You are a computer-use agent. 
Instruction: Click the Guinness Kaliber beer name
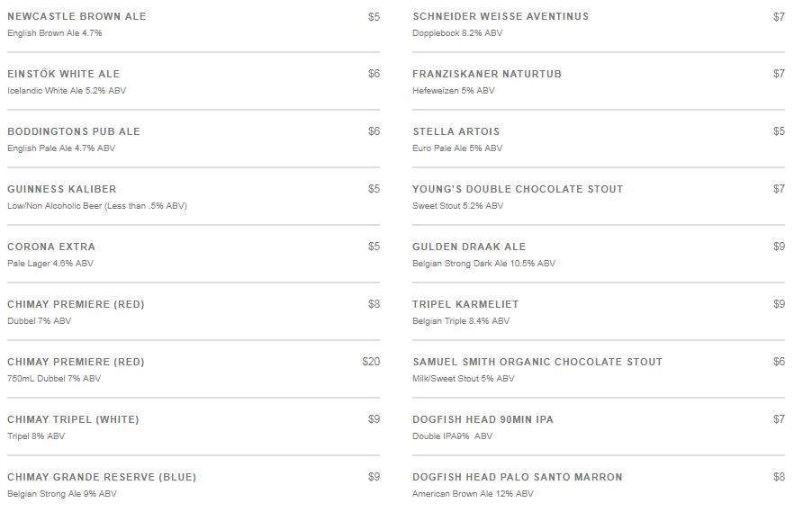point(62,189)
